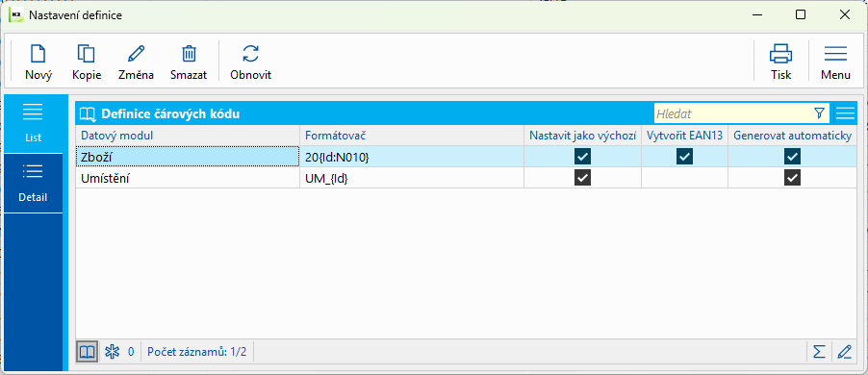Close the Nastavení definice window
The image size is (868, 375).
point(845,15)
